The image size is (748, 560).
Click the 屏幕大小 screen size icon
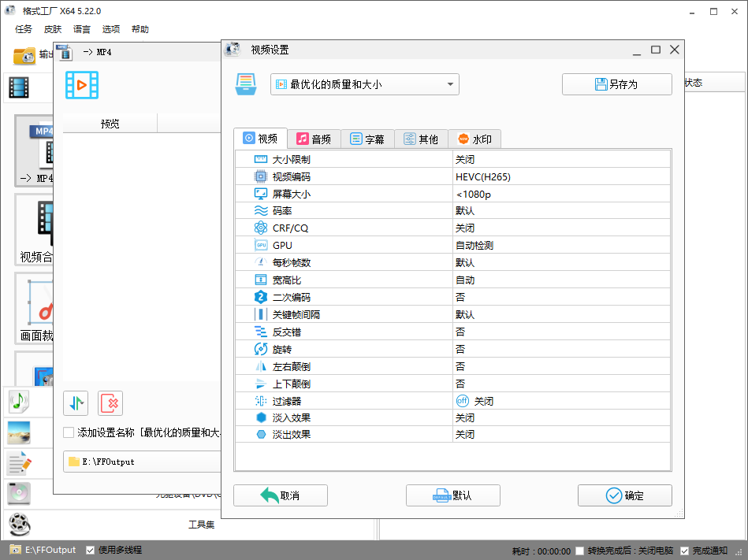(x=260, y=194)
